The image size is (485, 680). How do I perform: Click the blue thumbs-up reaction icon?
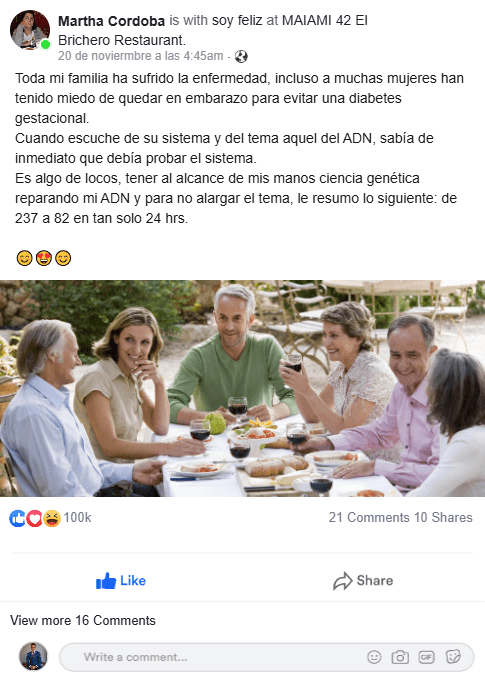17,518
